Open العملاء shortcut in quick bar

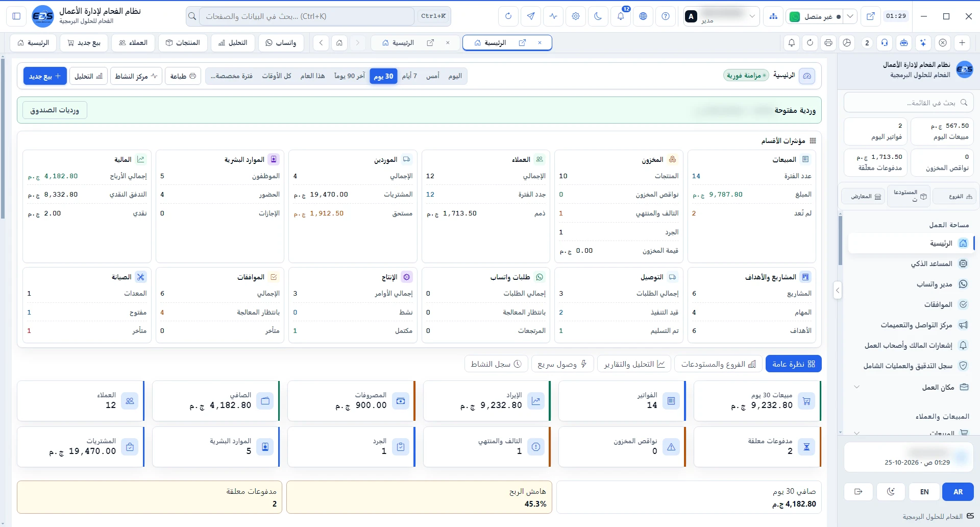click(x=133, y=43)
